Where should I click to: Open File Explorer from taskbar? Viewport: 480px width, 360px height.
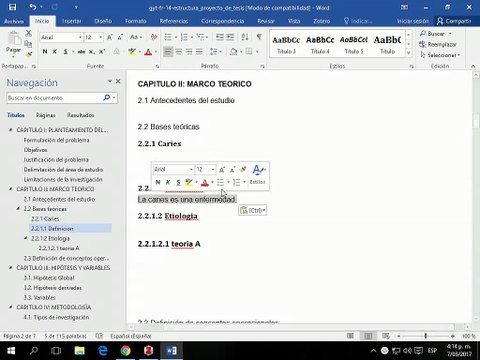pos(80,351)
